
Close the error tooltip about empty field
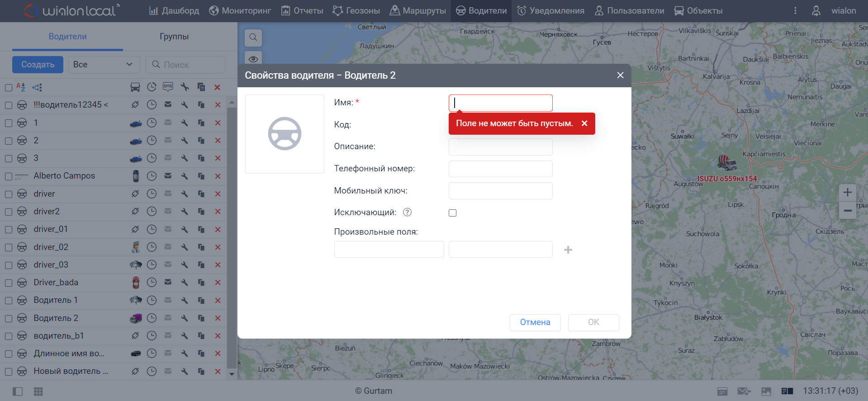584,123
